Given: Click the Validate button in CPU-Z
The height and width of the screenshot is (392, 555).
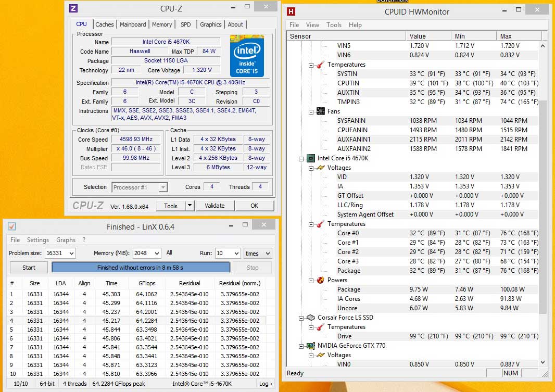Looking at the screenshot, I should coord(215,206).
